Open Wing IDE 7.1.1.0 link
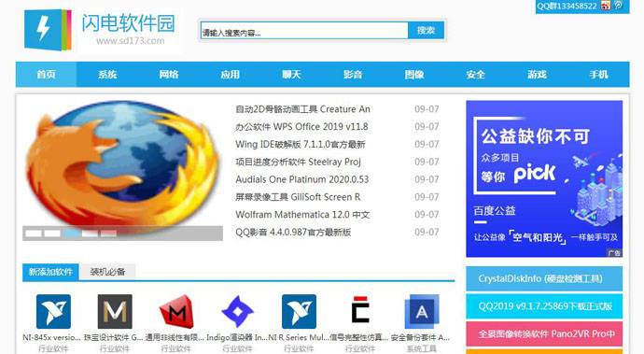 (301, 145)
